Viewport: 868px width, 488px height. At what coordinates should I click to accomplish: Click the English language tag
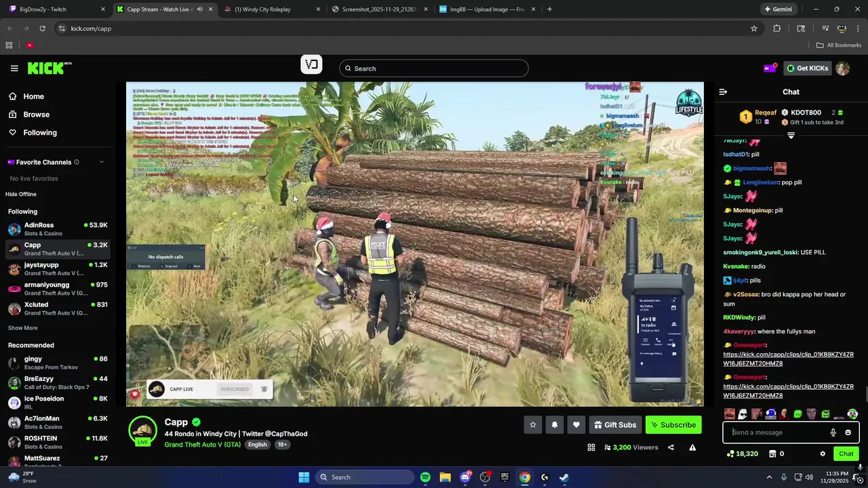point(257,445)
